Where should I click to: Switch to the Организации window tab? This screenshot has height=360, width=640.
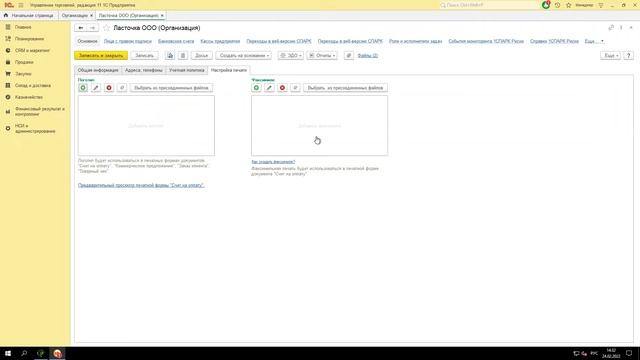[75, 16]
